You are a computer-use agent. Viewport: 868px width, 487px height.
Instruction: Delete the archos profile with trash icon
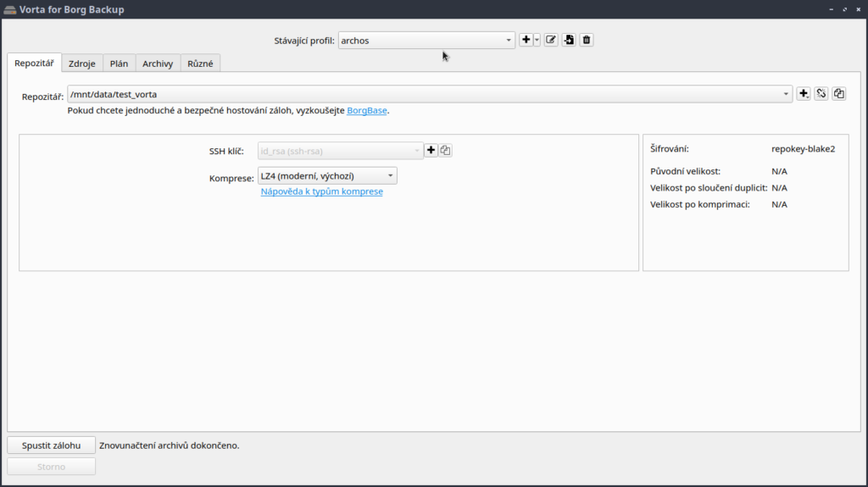(x=587, y=40)
